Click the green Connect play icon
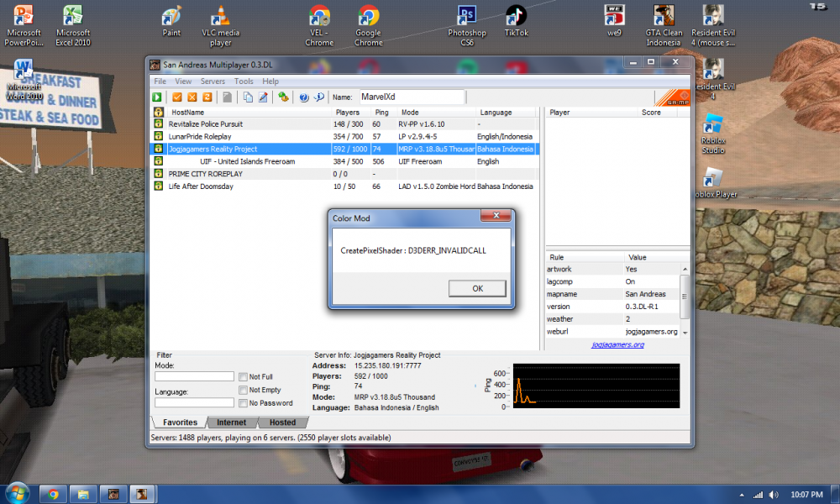Screen dimensions: 840x504 [x=157, y=97]
